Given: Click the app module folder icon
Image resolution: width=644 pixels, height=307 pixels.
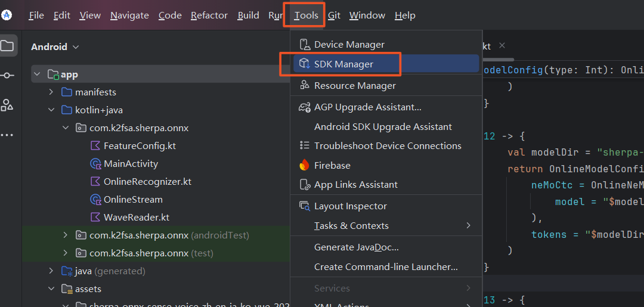Looking at the screenshot, I should [53, 75].
